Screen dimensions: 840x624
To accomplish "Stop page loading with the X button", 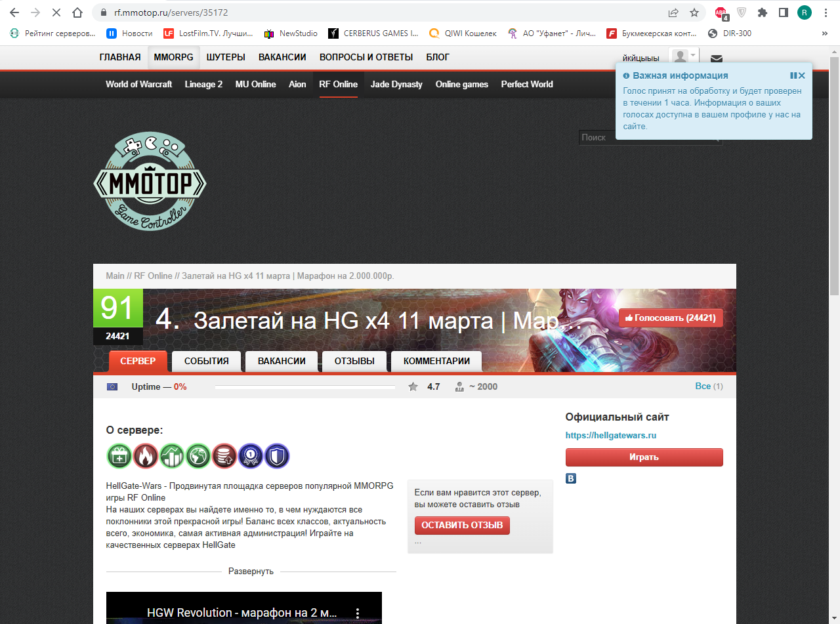I will point(56,12).
